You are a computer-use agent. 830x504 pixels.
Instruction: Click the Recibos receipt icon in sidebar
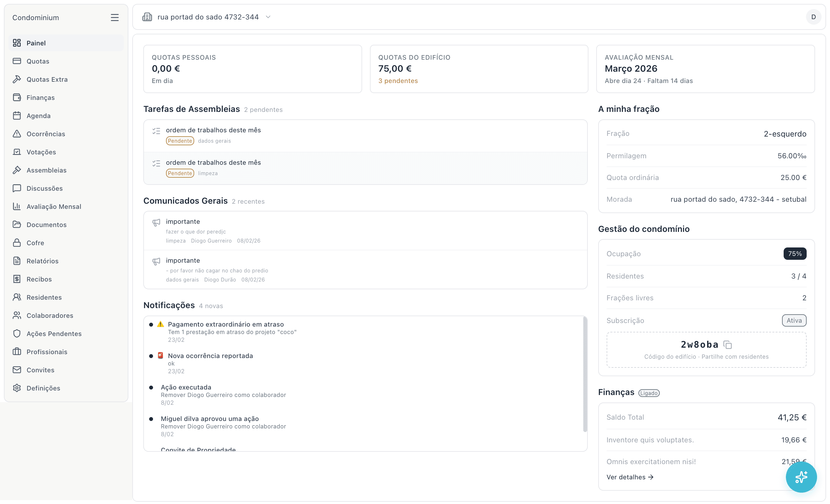click(x=17, y=279)
